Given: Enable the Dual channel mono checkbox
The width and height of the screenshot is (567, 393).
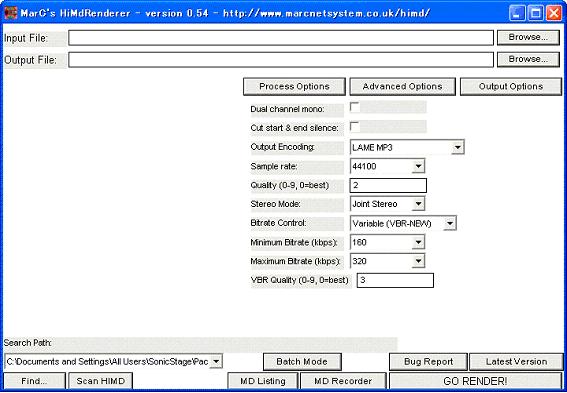Looking at the screenshot, I should click(x=355, y=107).
